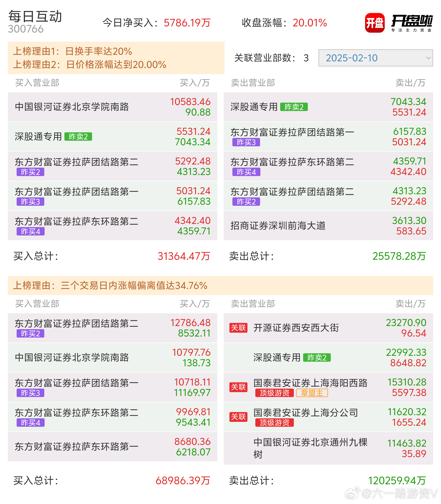Click the stock code 300766
The width and height of the screenshot is (441, 504).
[26, 29]
